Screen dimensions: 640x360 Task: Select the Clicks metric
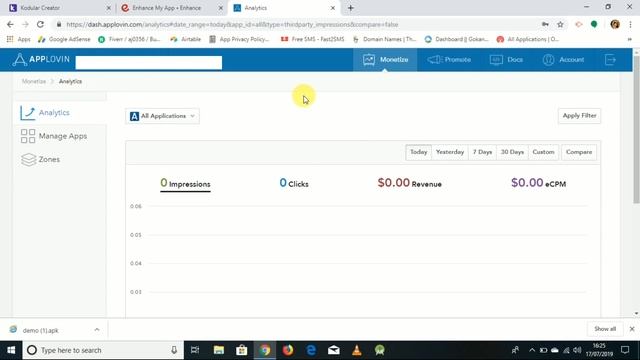[294, 183]
